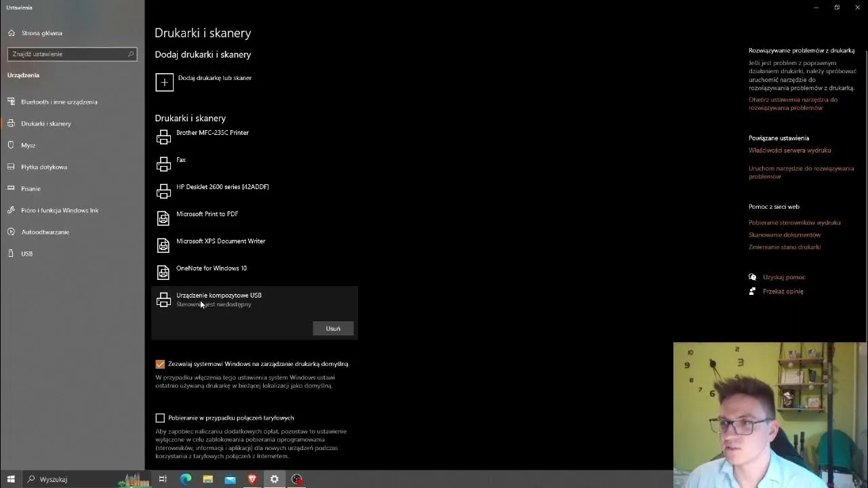Click the Brother MFC-235C printer icon
This screenshot has height=488, width=868.
[x=163, y=136]
